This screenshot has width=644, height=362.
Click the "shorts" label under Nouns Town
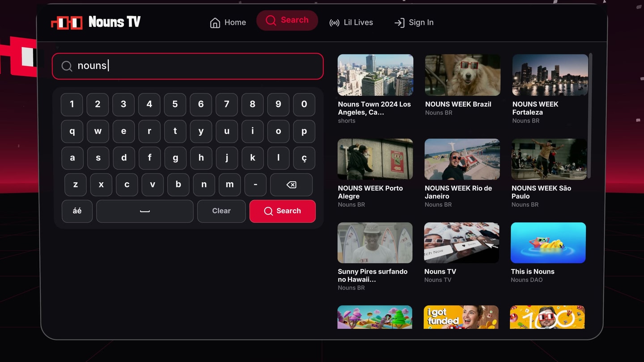point(347,121)
